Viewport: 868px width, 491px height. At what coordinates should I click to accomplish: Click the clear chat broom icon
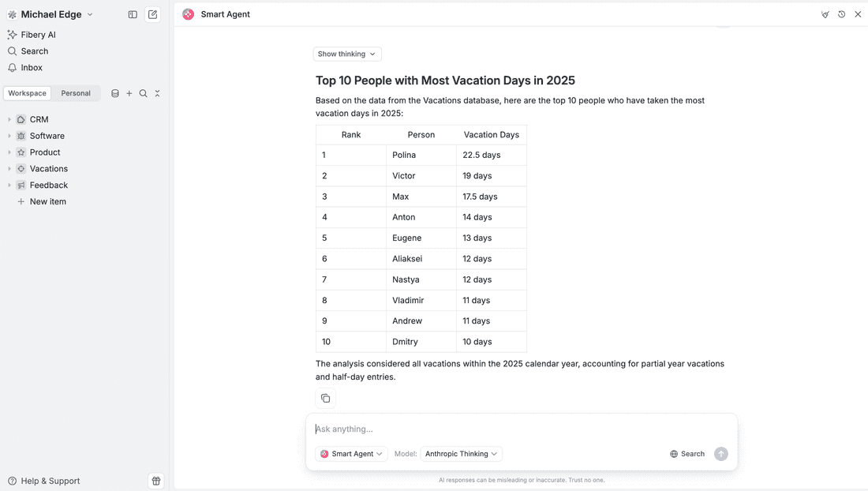pos(825,14)
